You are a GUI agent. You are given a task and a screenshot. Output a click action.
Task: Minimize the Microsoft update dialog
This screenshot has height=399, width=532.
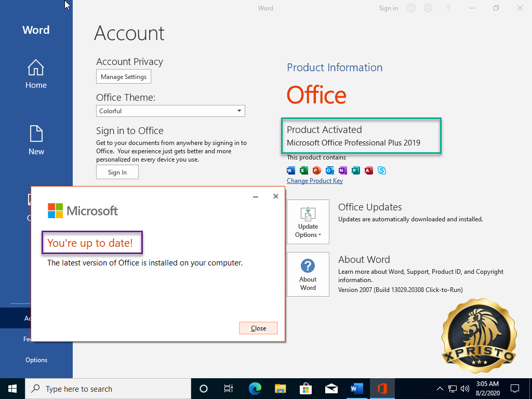[x=256, y=196]
